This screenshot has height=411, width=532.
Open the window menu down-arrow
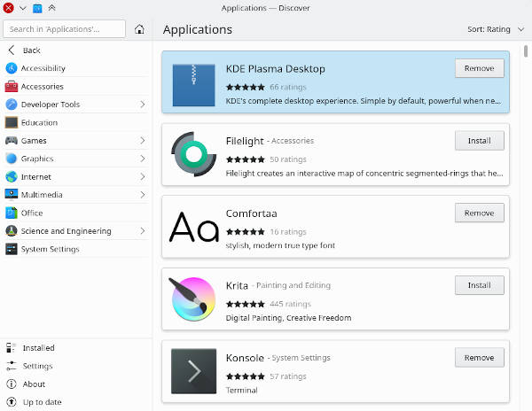tap(23, 8)
